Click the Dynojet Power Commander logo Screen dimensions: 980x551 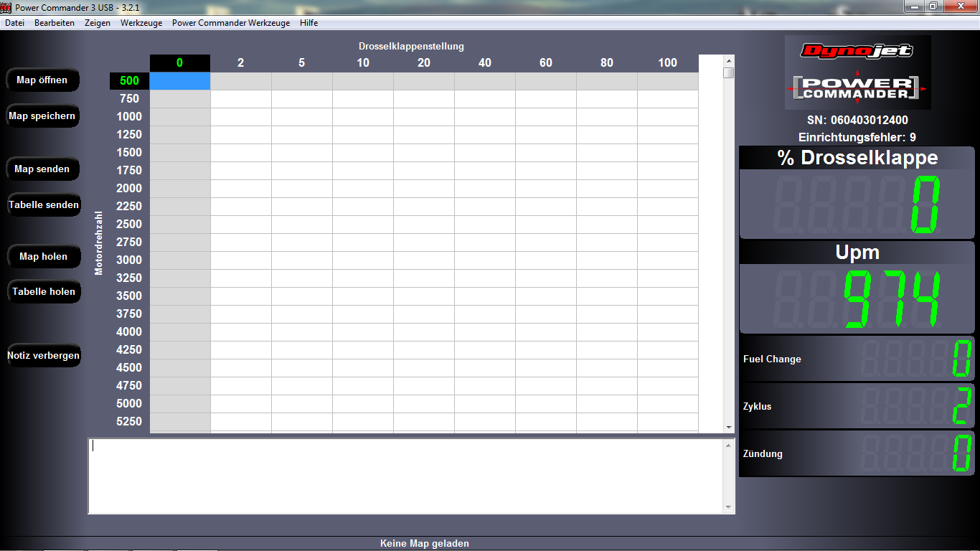pos(857,72)
